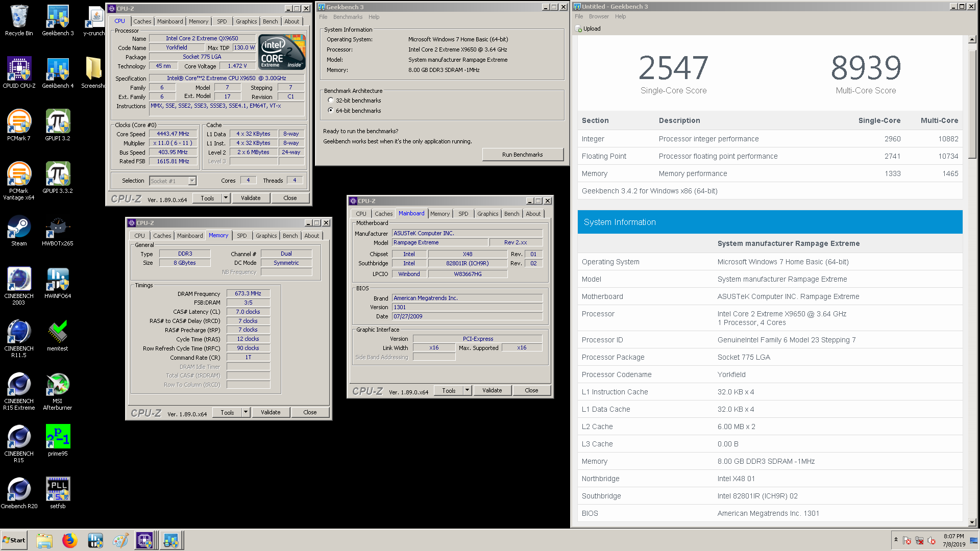This screenshot has height=551, width=980.
Task: Open Benchmarks menu in Geekbench 3
Action: pyautogui.click(x=348, y=17)
